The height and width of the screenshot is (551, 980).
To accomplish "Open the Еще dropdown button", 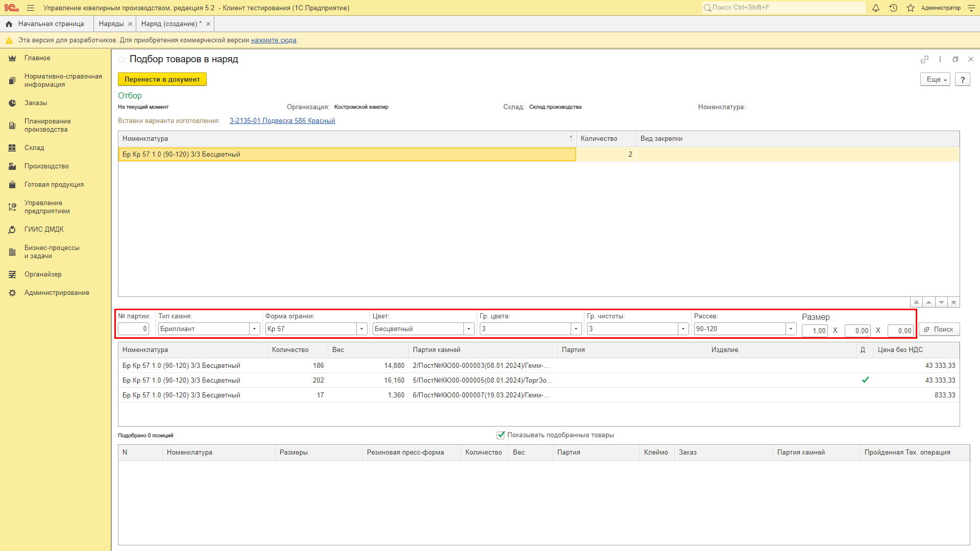I will pyautogui.click(x=935, y=80).
